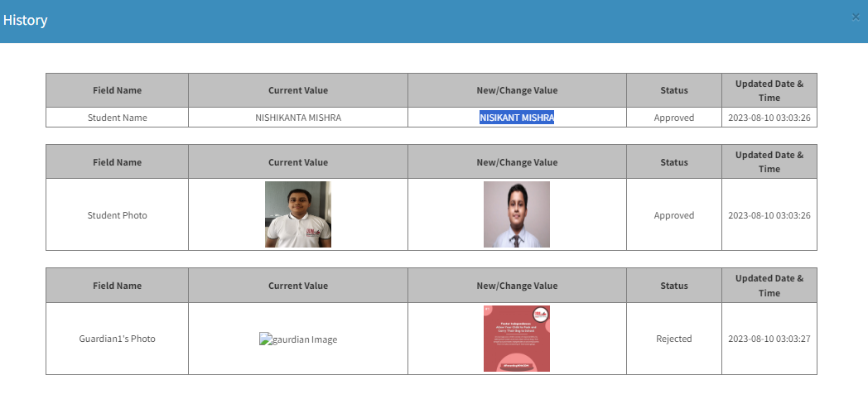Select the NISHIKANTA MISHRA current value cell
868x404 pixels.
pyautogui.click(x=298, y=118)
